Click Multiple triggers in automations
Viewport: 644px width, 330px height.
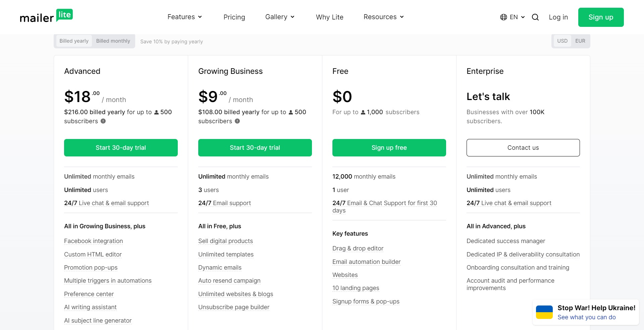click(108, 281)
